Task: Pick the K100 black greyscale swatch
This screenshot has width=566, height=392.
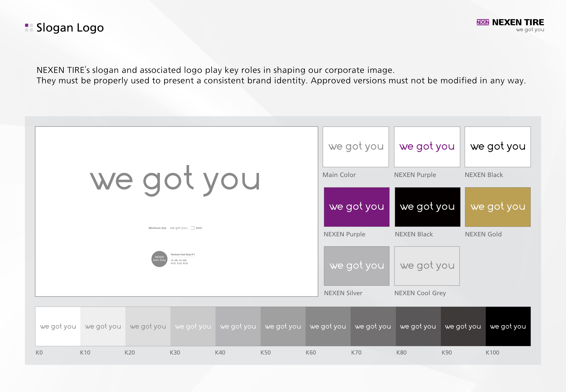Action: 508,326
